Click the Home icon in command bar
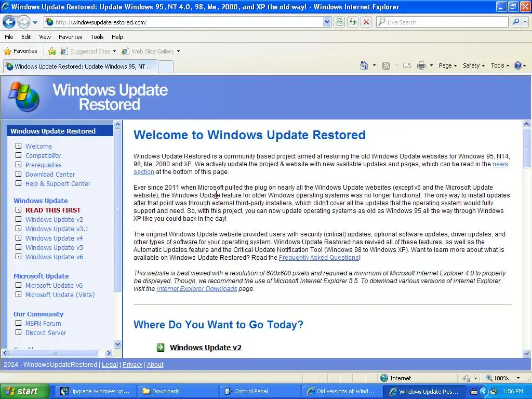532x399 pixels. click(364, 65)
